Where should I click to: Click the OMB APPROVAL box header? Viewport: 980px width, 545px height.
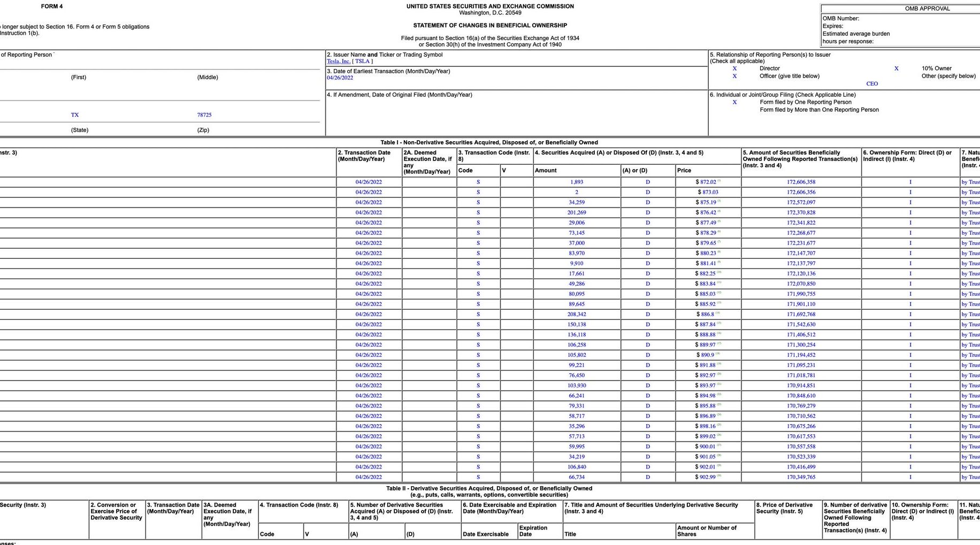click(928, 9)
